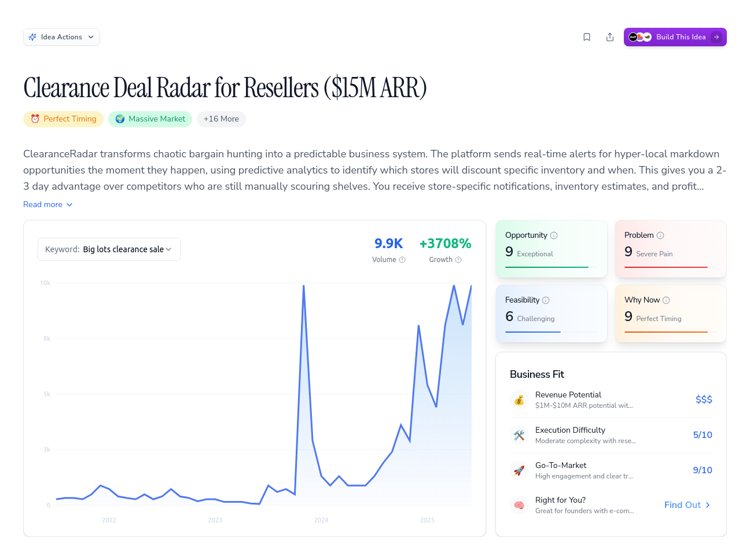Open the Feasibility score card

coord(552,314)
